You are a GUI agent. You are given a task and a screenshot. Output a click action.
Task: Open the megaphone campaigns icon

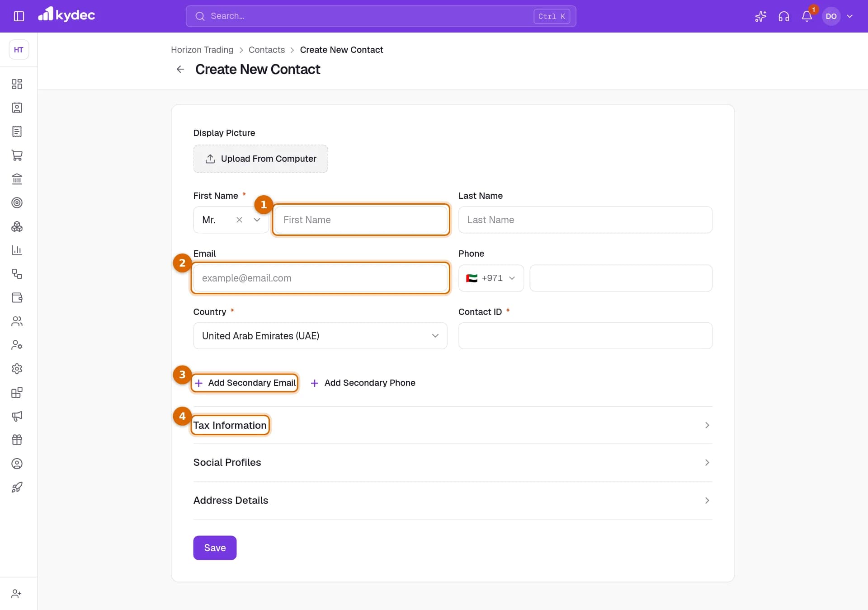[17, 416]
